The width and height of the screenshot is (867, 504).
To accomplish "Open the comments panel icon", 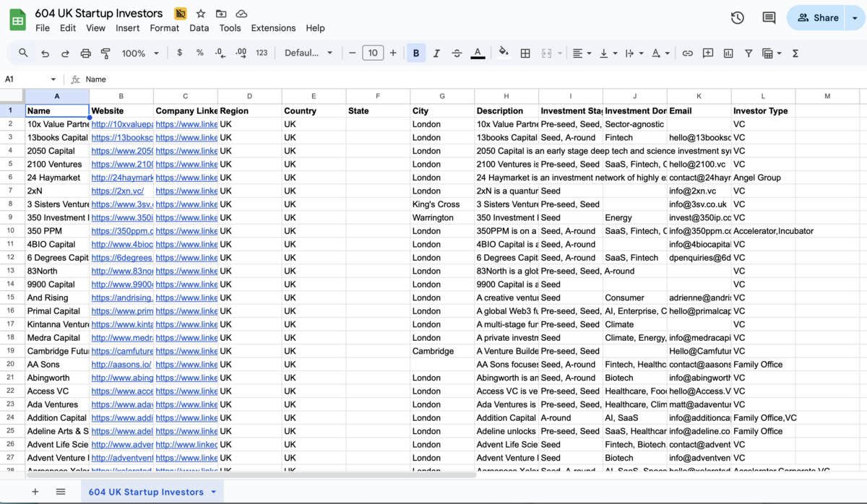I will [x=769, y=18].
